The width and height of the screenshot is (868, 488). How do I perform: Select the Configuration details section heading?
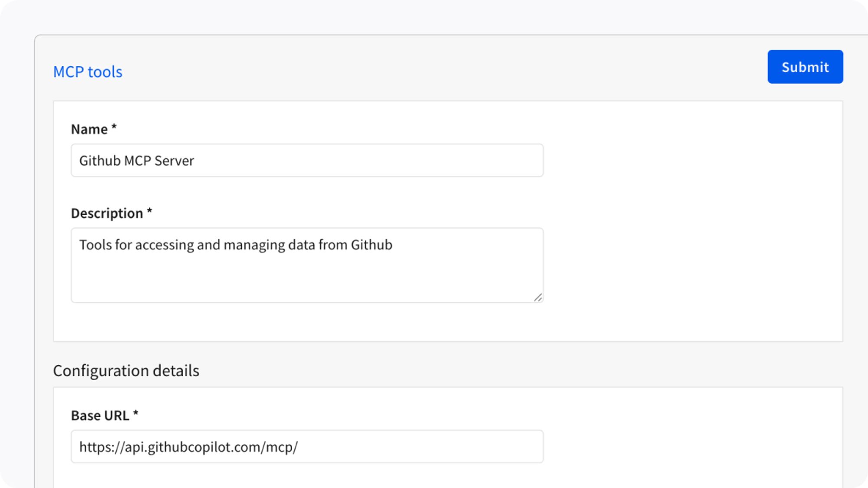(x=126, y=371)
